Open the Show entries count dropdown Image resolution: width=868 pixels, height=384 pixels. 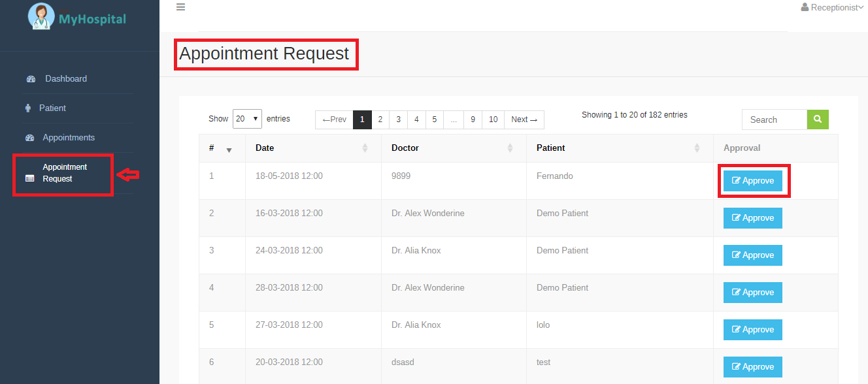[247, 119]
